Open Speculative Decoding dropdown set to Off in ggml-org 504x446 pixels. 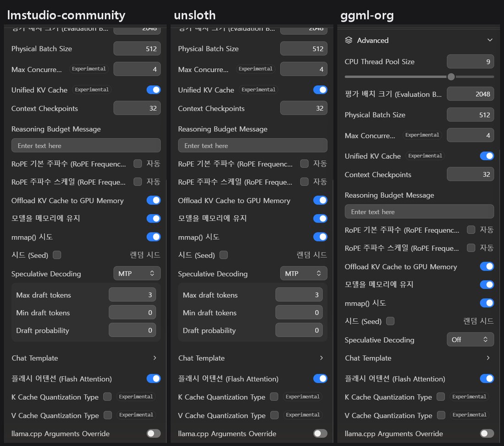[470, 340]
